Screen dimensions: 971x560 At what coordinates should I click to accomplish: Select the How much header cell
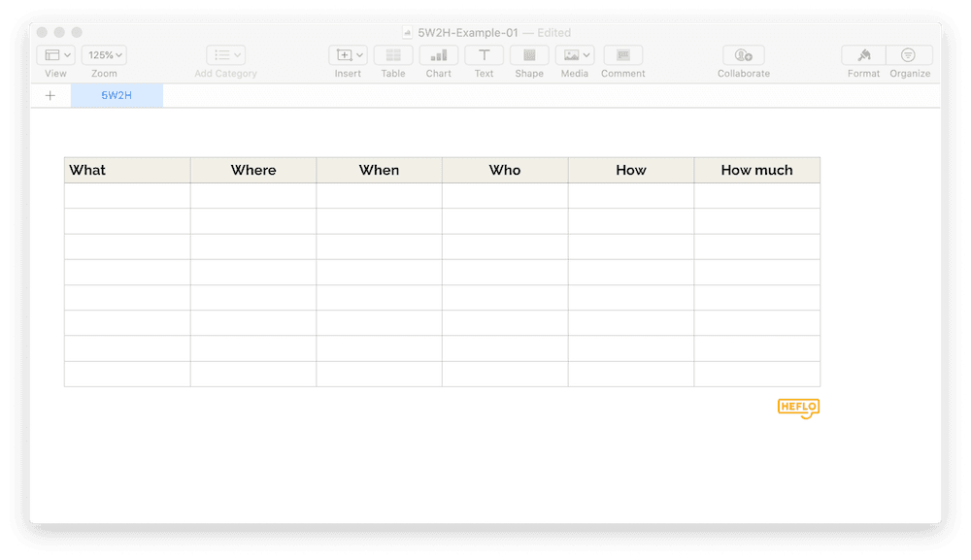pyautogui.click(x=756, y=170)
